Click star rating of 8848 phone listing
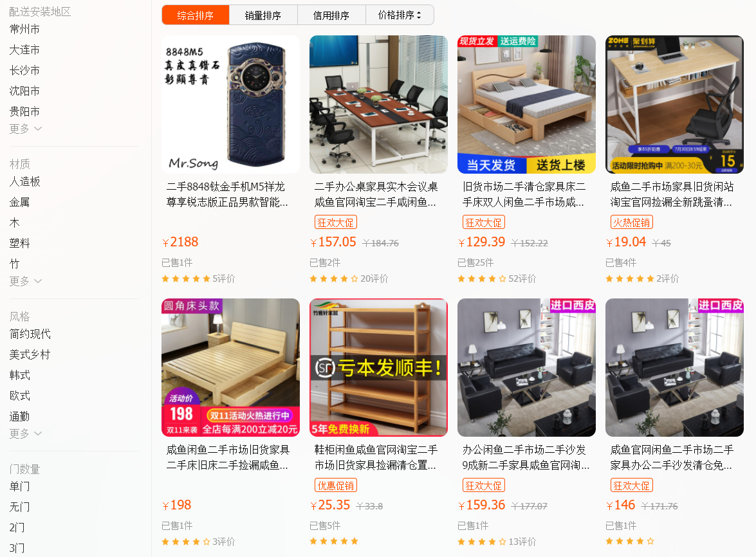 tap(186, 278)
